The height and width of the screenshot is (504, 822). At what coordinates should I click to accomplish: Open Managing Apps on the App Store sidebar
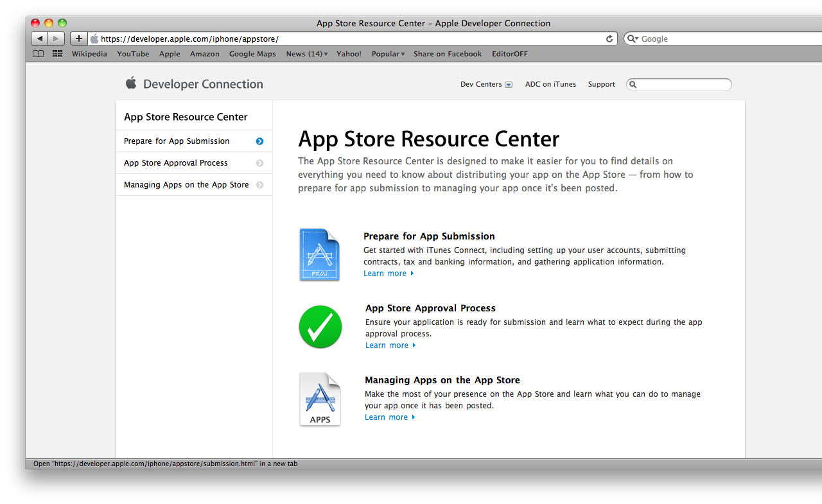coord(194,185)
